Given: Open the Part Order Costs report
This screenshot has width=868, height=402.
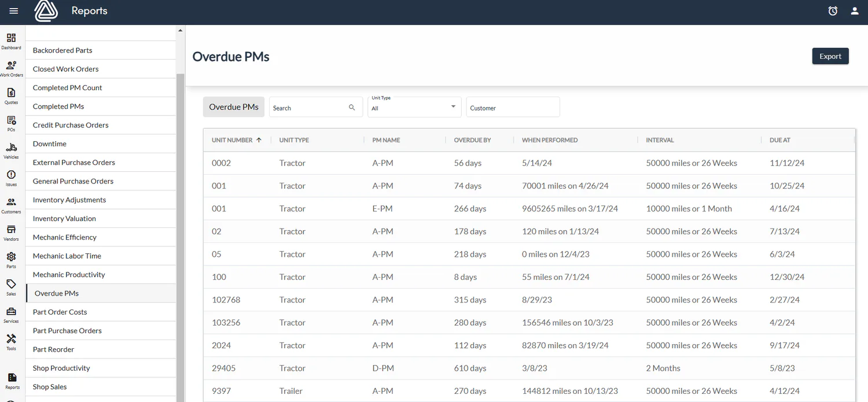Looking at the screenshot, I should click(101, 312).
